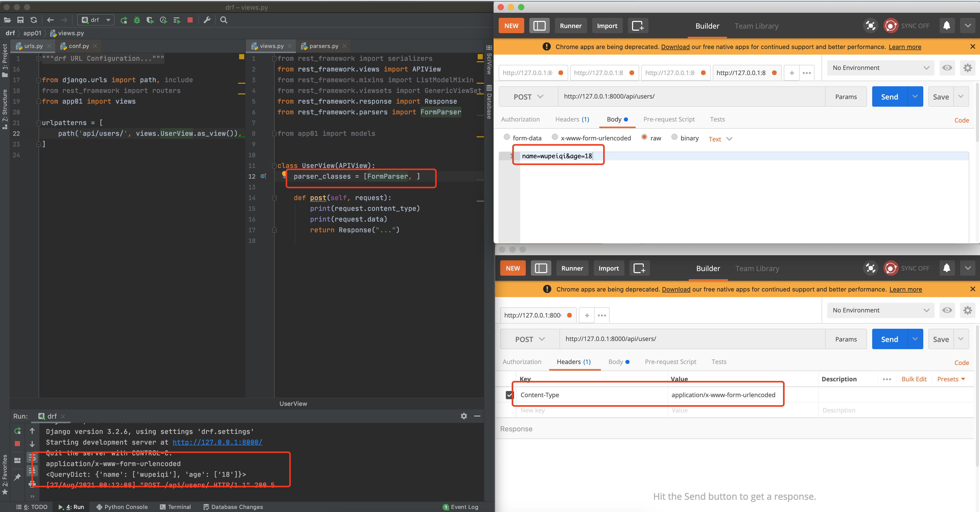Click the notification bell in upper Postman window
The height and width of the screenshot is (512, 980).
click(947, 26)
